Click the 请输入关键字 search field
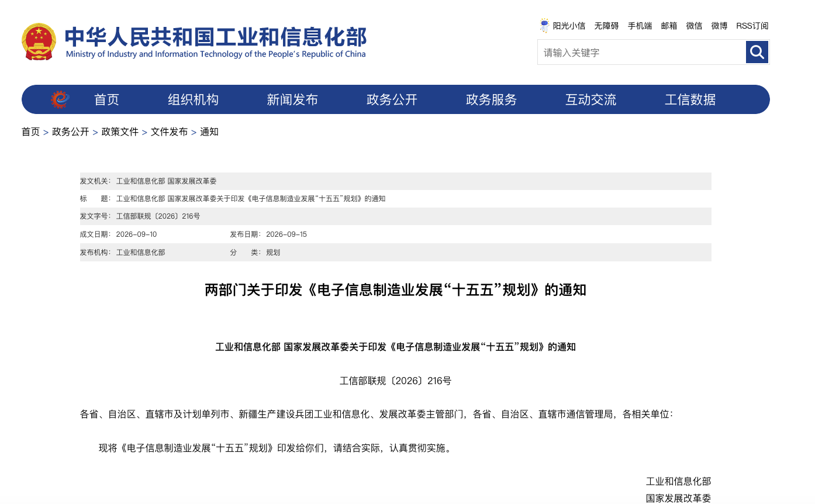This screenshot has height=504, width=815. [642, 52]
